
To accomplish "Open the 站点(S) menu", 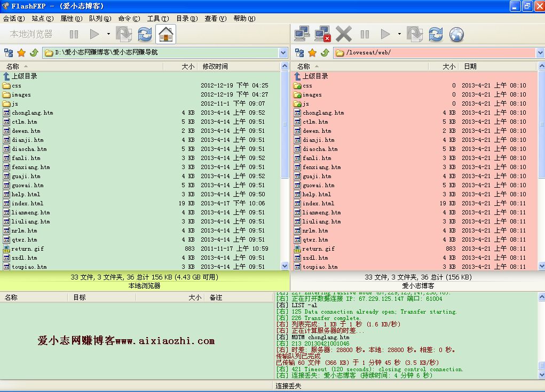I will pyautogui.click(x=42, y=19).
